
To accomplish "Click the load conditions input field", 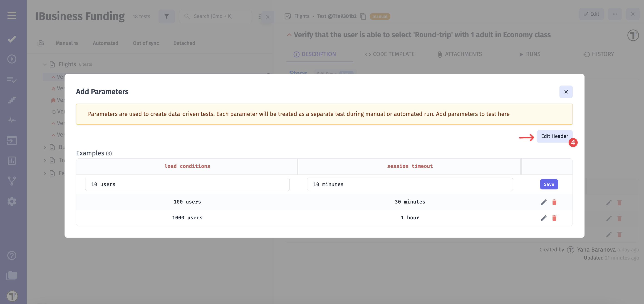I will click(187, 184).
